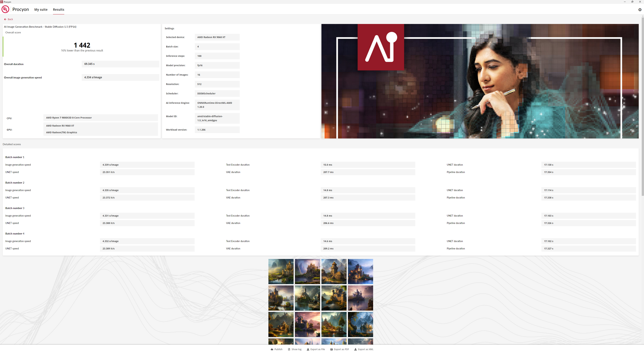Click the Export as XML download icon
The image size is (644, 353).
pos(355,349)
